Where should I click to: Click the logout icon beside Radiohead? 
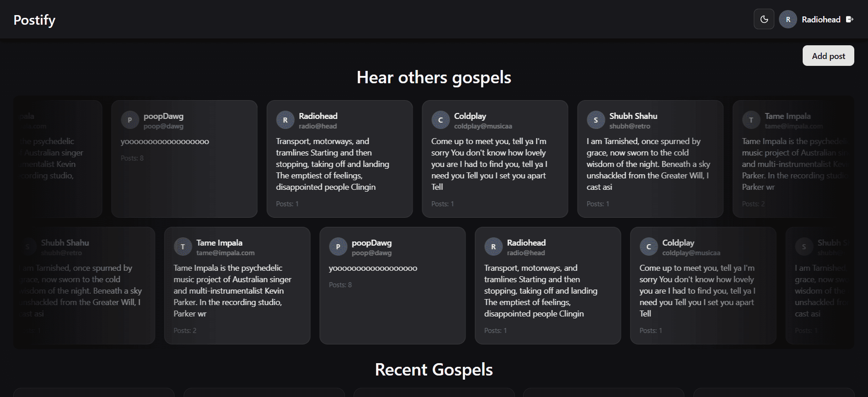[x=849, y=19]
